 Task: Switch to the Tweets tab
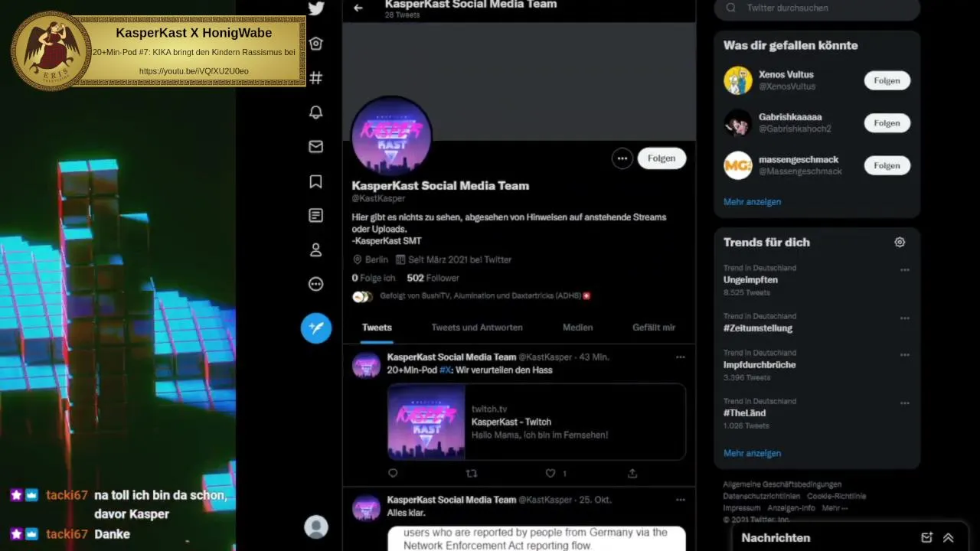(377, 328)
